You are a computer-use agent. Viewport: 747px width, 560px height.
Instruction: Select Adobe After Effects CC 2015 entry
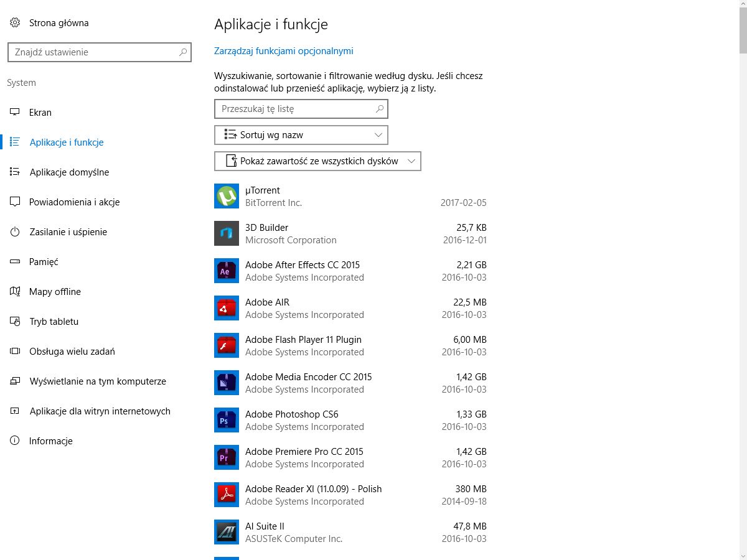point(303,265)
